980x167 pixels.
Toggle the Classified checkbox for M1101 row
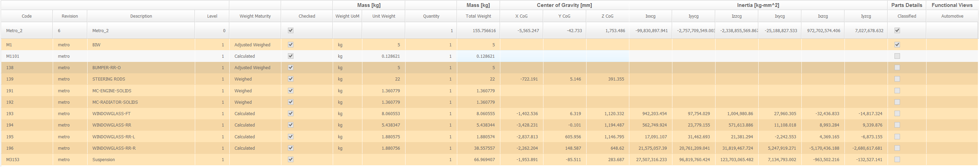pyautogui.click(x=897, y=56)
